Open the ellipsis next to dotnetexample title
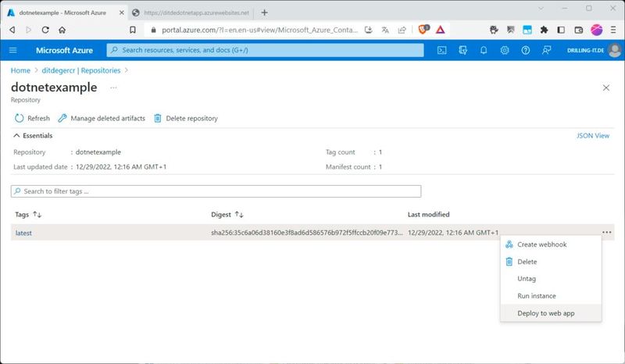 point(113,87)
